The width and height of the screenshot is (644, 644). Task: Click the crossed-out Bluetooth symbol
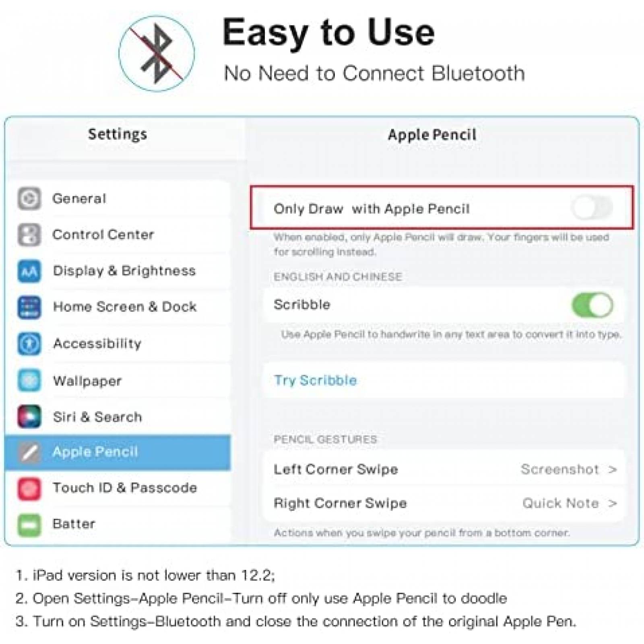click(156, 54)
